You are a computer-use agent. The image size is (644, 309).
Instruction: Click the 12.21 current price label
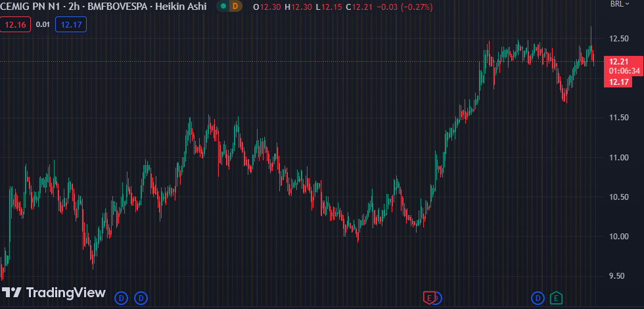618,62
